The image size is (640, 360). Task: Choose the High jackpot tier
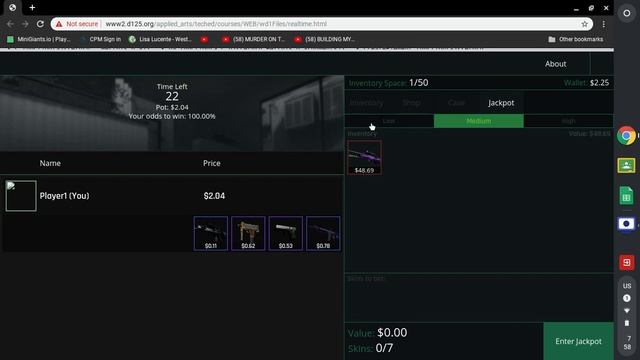569,121
